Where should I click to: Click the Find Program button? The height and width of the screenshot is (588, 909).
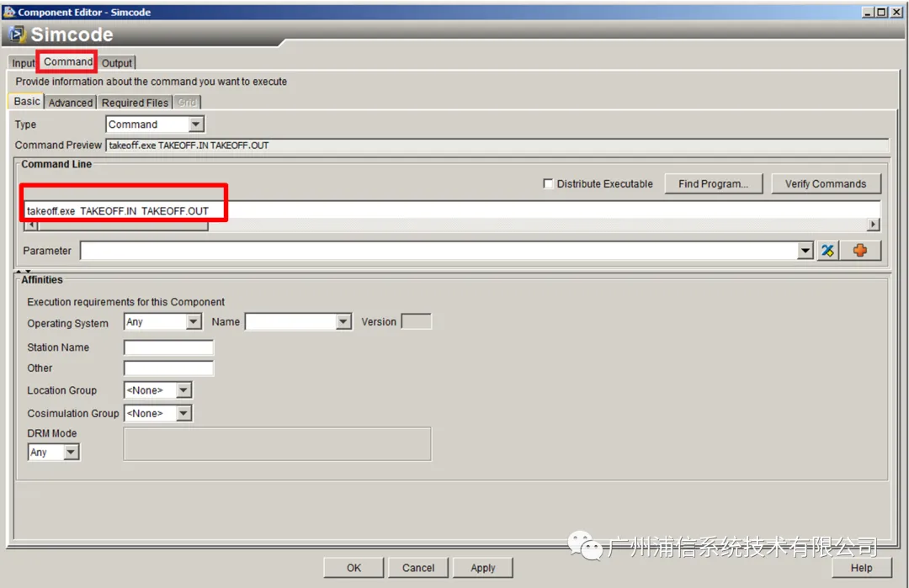[713, 183]
